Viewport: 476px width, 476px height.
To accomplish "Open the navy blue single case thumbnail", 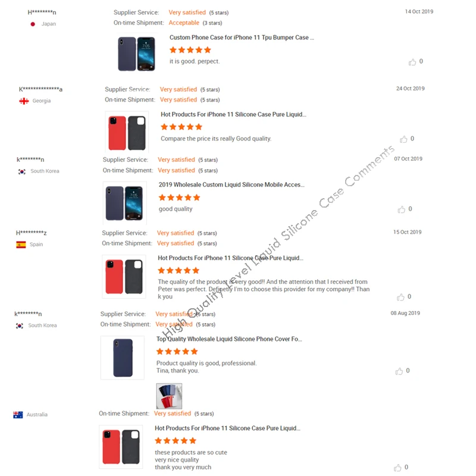I will click(x=123, y=358).
